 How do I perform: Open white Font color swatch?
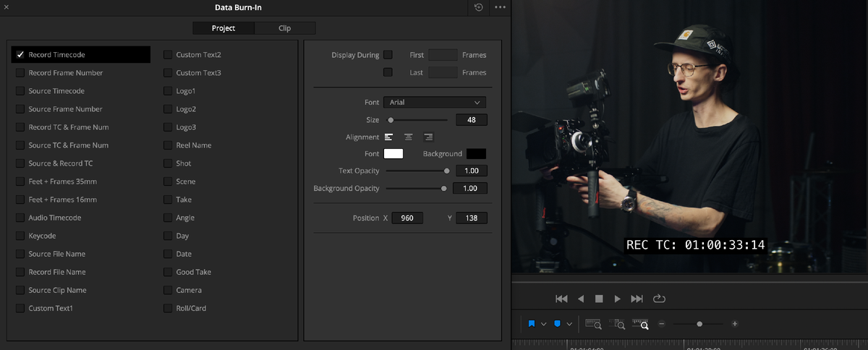coord(393,154)
